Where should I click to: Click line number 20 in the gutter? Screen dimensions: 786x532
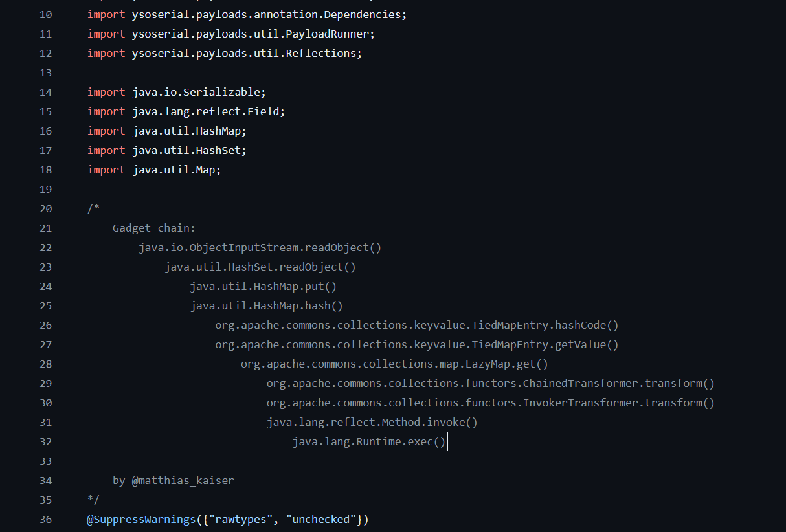coord(45,208)
